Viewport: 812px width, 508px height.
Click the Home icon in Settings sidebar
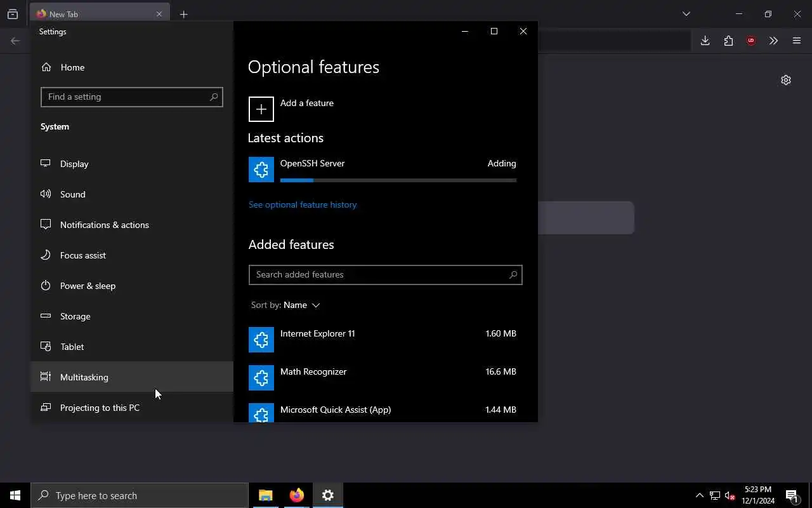[x=46, y=67]
